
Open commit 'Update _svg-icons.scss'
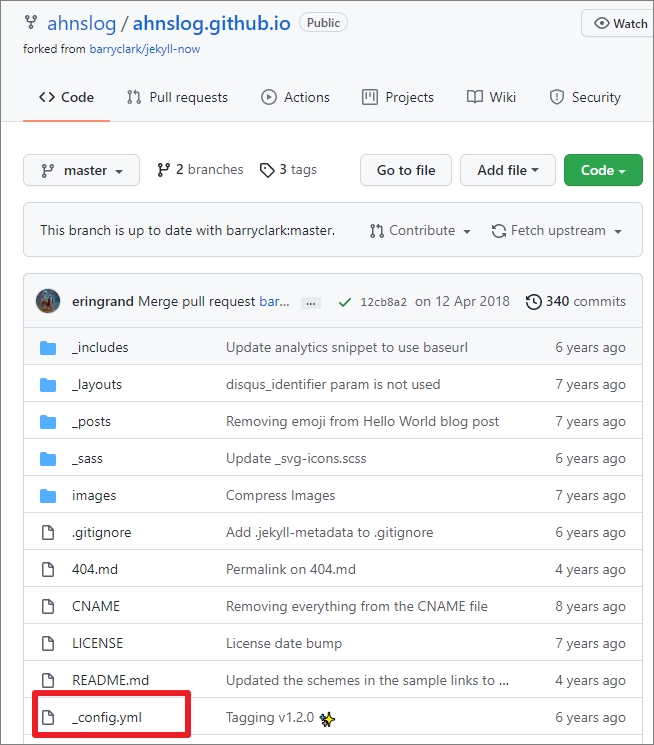click(296, 459)
